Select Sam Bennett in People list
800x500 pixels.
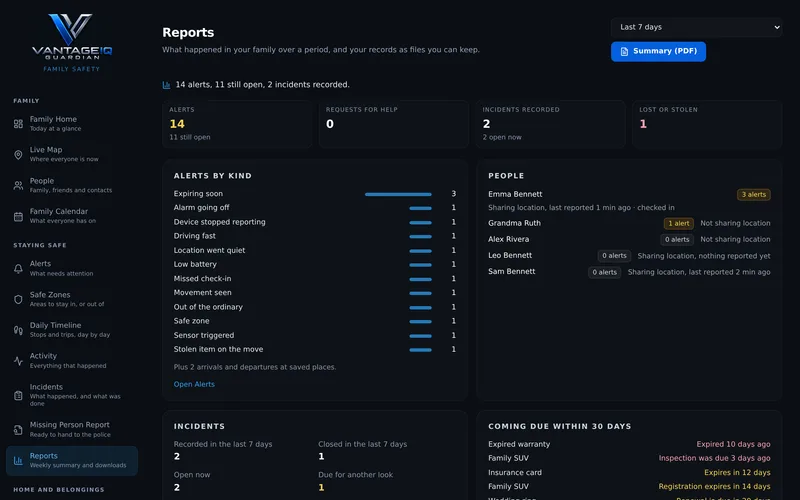tap(512, 271)
